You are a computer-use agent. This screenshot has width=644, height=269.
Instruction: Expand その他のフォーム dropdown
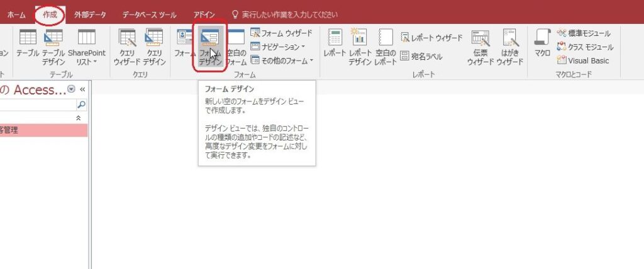[x=281, y=60]
